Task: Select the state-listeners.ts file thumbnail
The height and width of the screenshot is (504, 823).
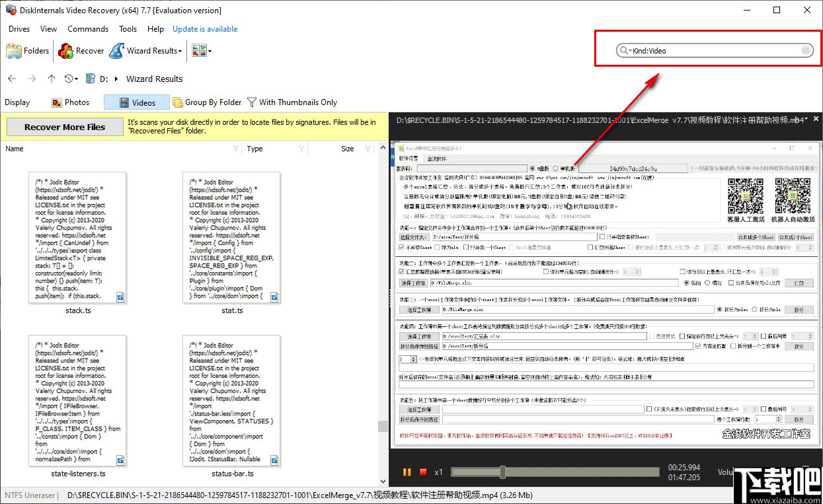Action: (x=77, y=400)
